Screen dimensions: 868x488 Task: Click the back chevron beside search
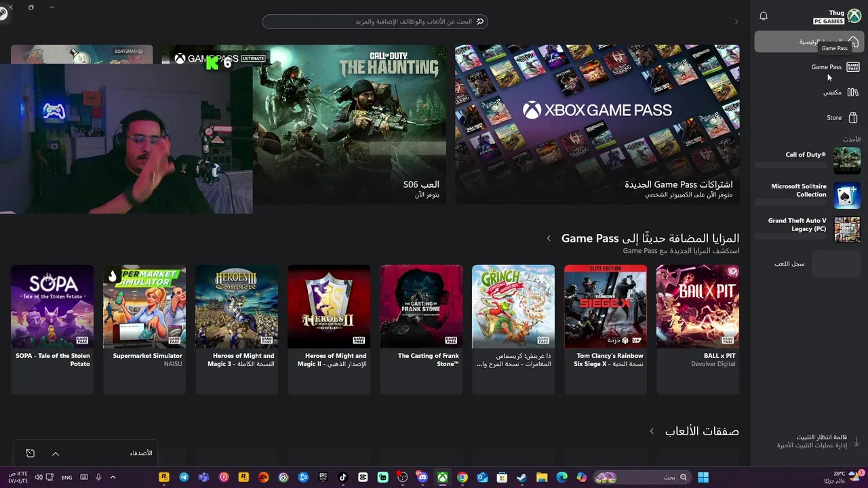(x=736, y=22)
